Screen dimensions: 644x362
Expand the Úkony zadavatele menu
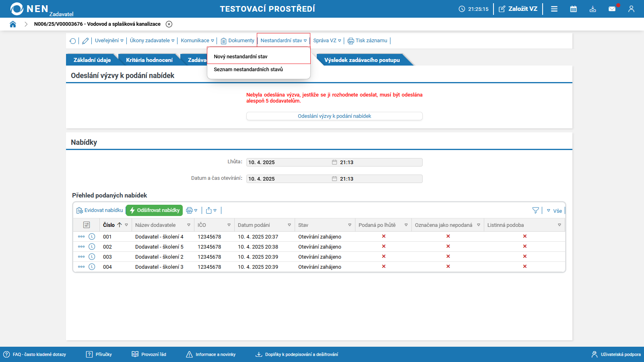click(152, 41)
